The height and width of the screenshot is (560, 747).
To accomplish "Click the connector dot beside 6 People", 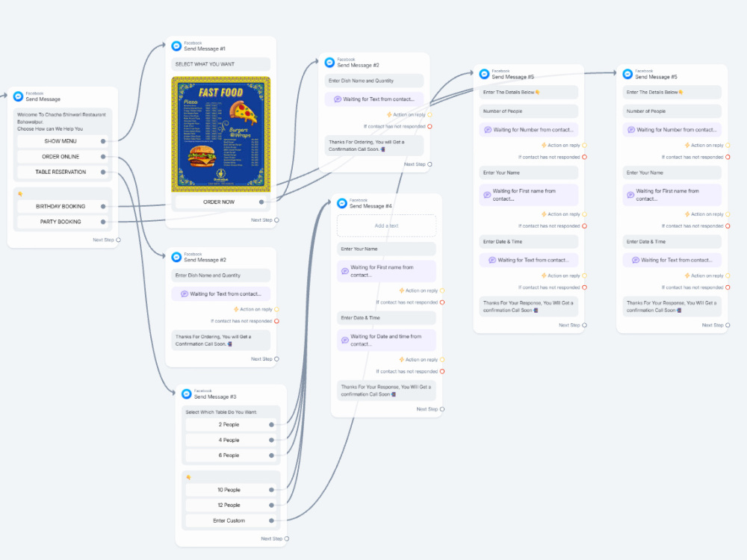I will (271, 455).
